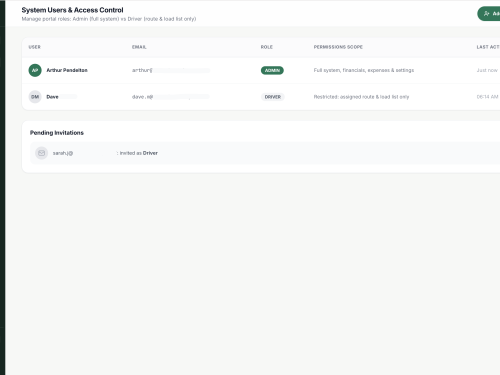Click the green Add user button
Viewport: 500px width, 375px height.
click(x=489, y=14)
